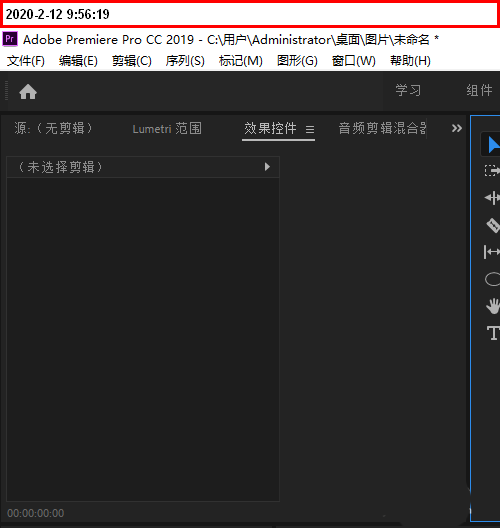Switch to the 效果控件 tab

click(x=270, y=128)
